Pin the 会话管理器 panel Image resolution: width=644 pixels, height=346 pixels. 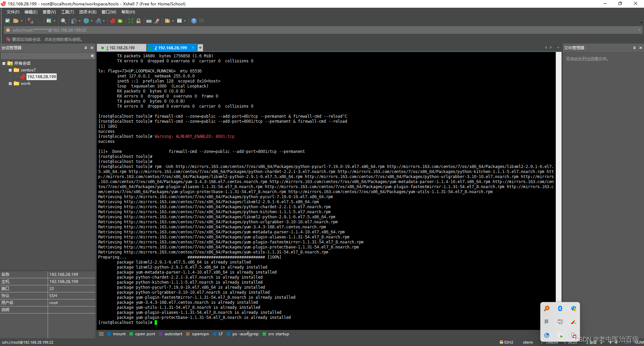[x=86, y=48]
